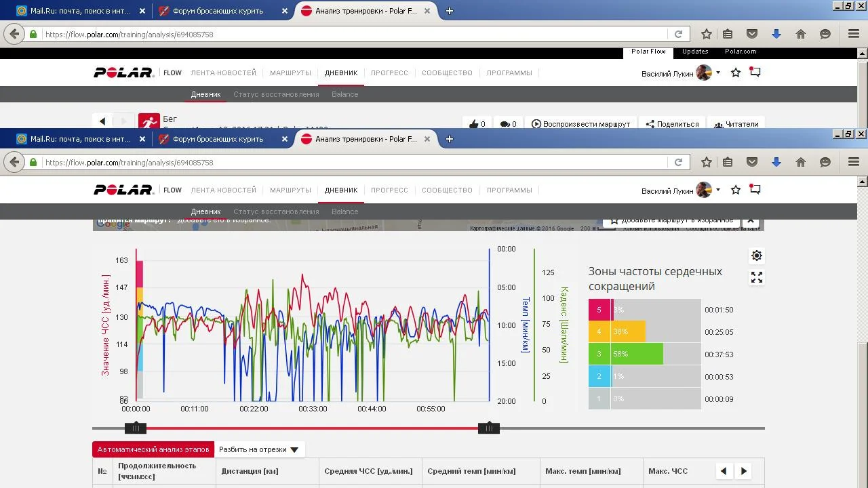Click the front window's favorites star beside user avatar

[x=736, y=190]
